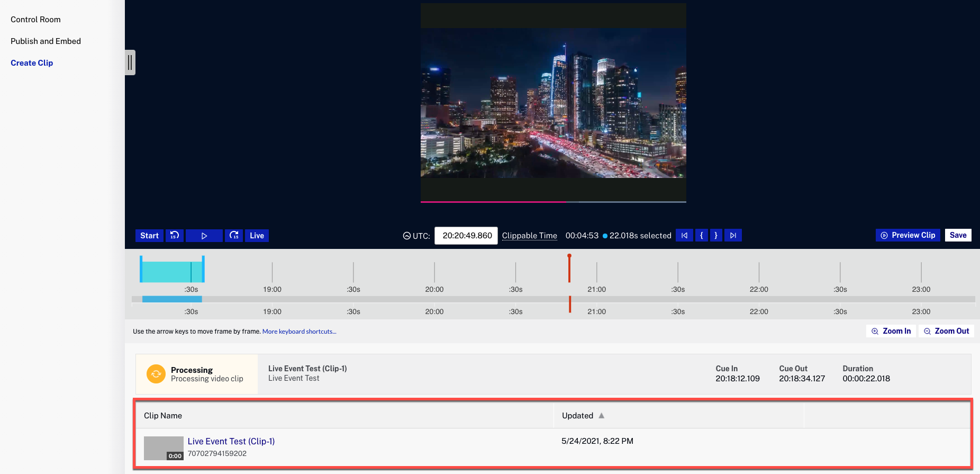Click Cue In value 20:18:12.109

[738, 379]
